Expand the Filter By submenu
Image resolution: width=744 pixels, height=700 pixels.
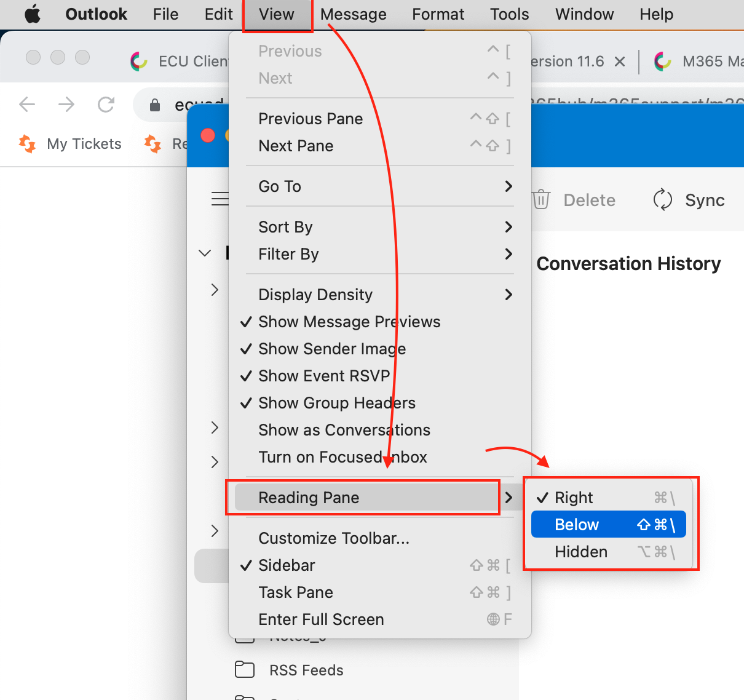pyautogui.click(x=379, y=254)
